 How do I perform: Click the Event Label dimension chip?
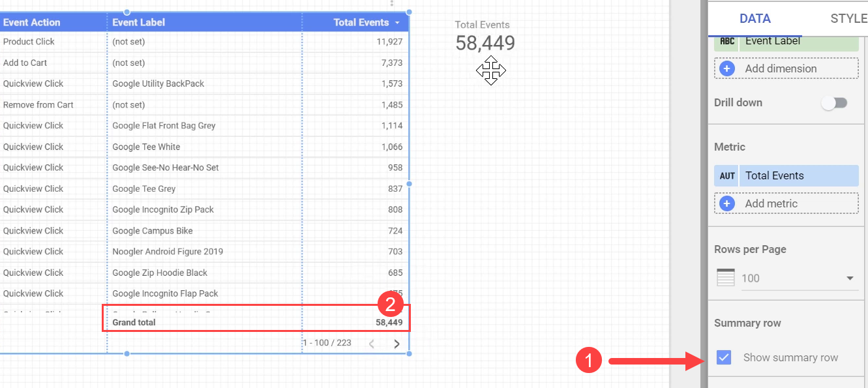[786, 41]
